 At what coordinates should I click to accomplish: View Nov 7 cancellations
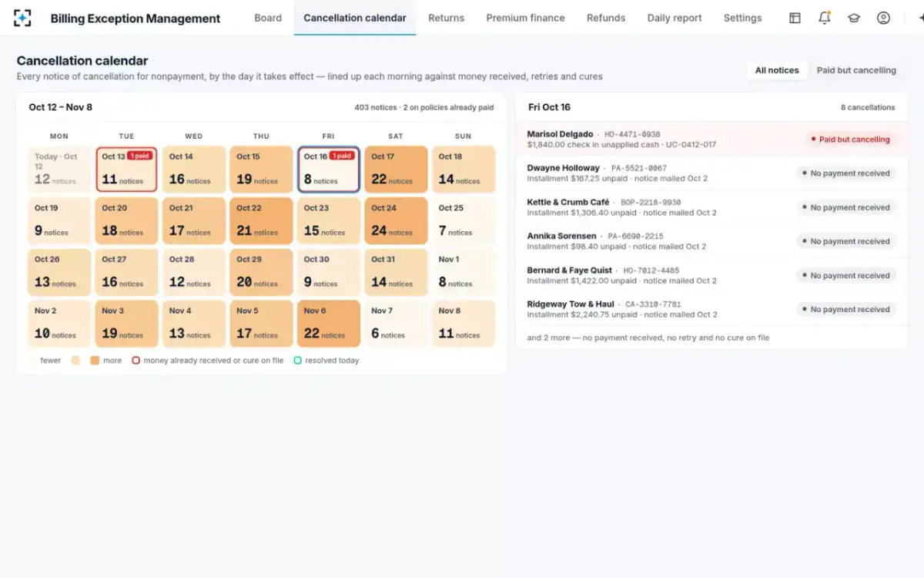396,324
